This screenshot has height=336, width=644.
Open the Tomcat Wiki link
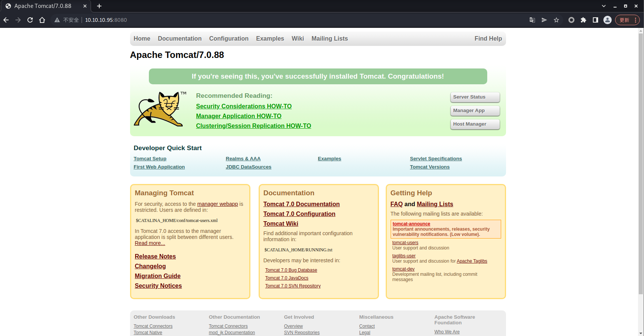point(280,223)
